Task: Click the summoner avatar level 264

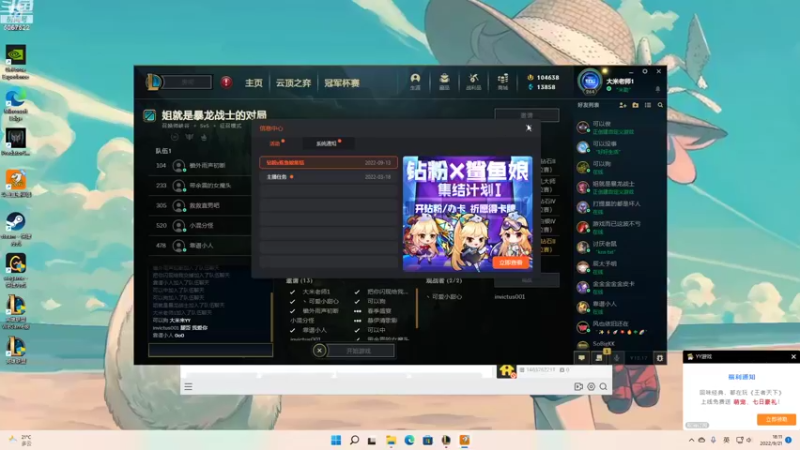Action: 590,81
